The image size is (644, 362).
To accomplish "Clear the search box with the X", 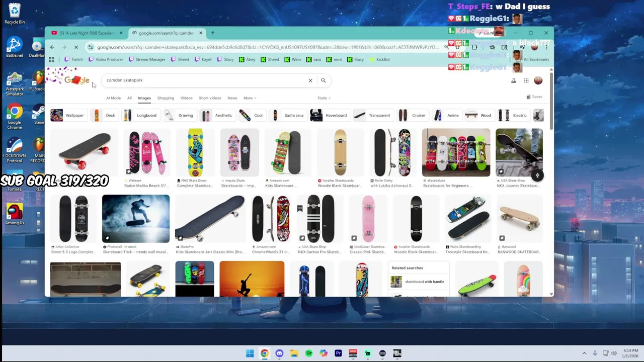I will [x=310, y=80].
